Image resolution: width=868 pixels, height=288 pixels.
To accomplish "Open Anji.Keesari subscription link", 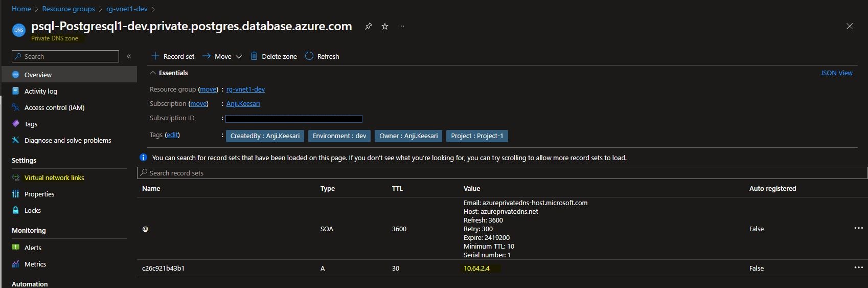I will click(243, 103).
